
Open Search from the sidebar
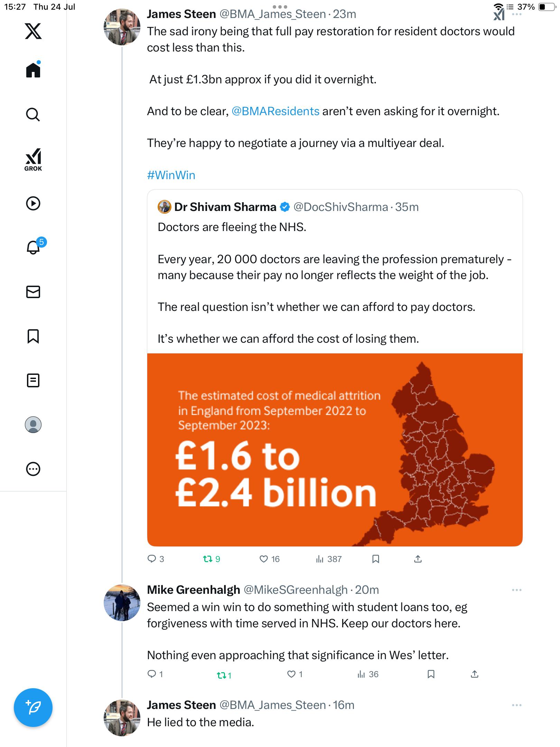33,114
